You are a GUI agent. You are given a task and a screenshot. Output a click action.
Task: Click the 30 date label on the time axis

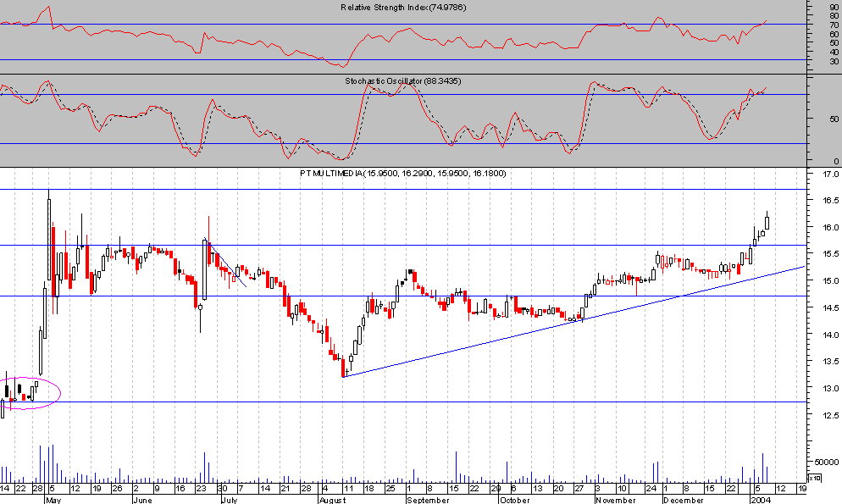(x=223, y=489)
